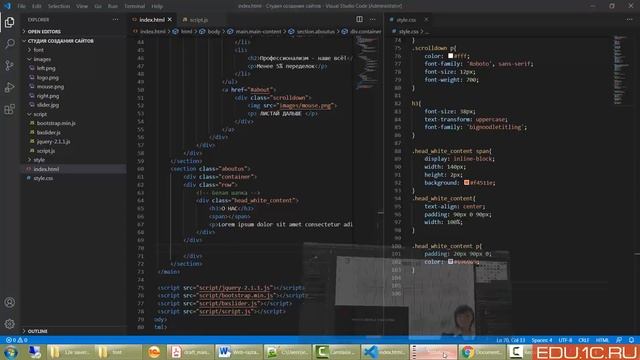Image resolution: width=640 pixels, height=360 pixels.
Task: Expand the style folder
Action: [73, 160]
